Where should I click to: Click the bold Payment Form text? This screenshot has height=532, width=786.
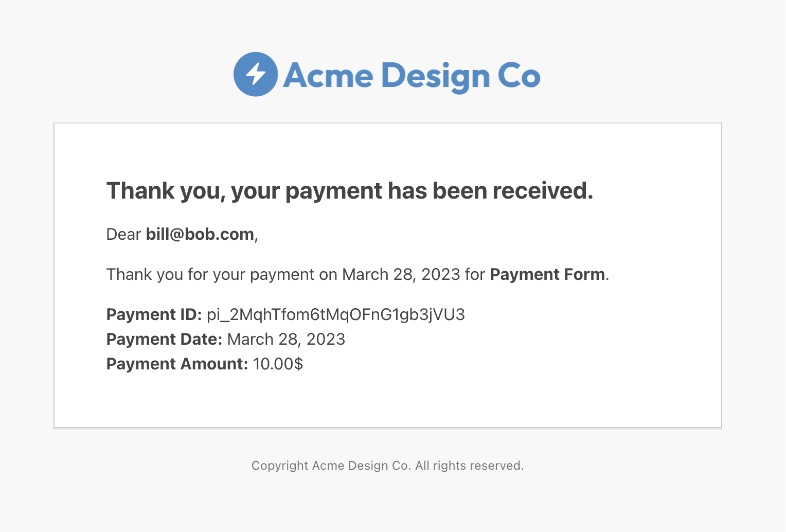[547, 274]
